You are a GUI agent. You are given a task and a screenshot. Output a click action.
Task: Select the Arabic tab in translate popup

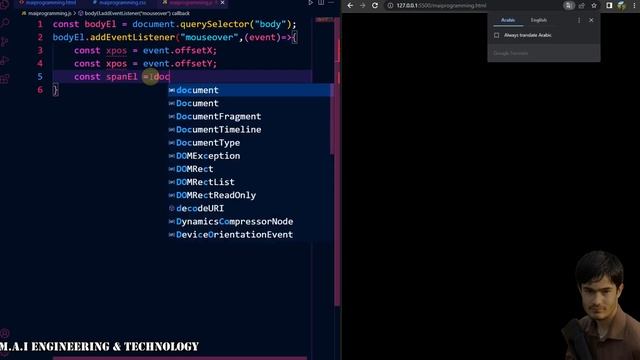tap(508, 20)
